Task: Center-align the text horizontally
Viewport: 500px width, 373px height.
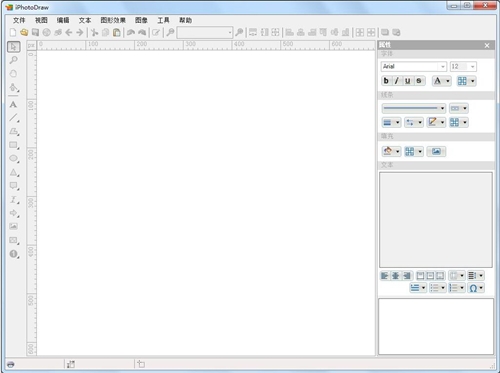Action: coord(396,276)
